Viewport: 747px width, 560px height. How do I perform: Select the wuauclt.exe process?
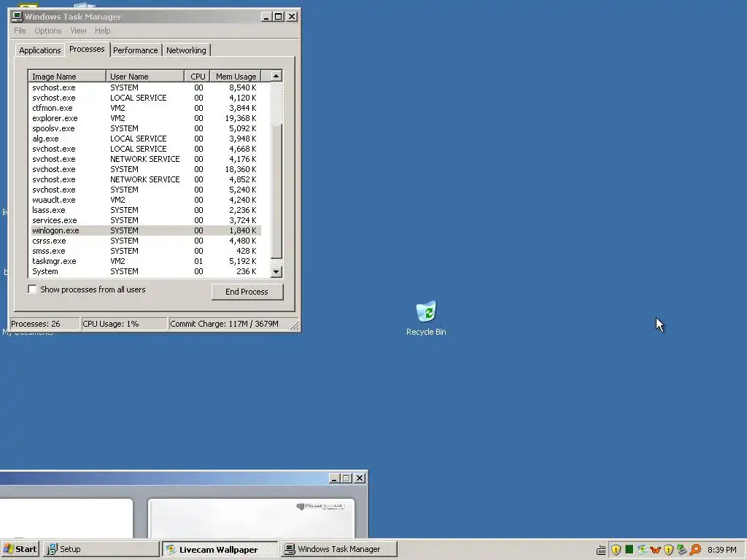144,200
